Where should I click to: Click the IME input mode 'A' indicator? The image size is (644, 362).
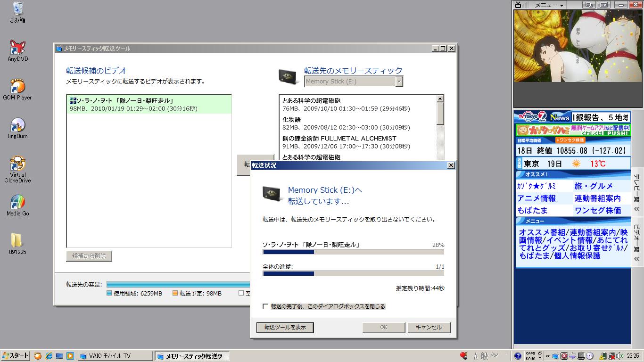(476, 356)
